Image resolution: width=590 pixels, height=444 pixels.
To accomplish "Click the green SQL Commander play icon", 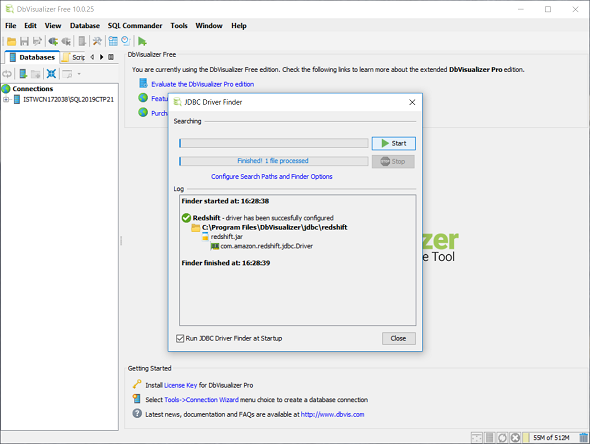I will click(142, 41).
